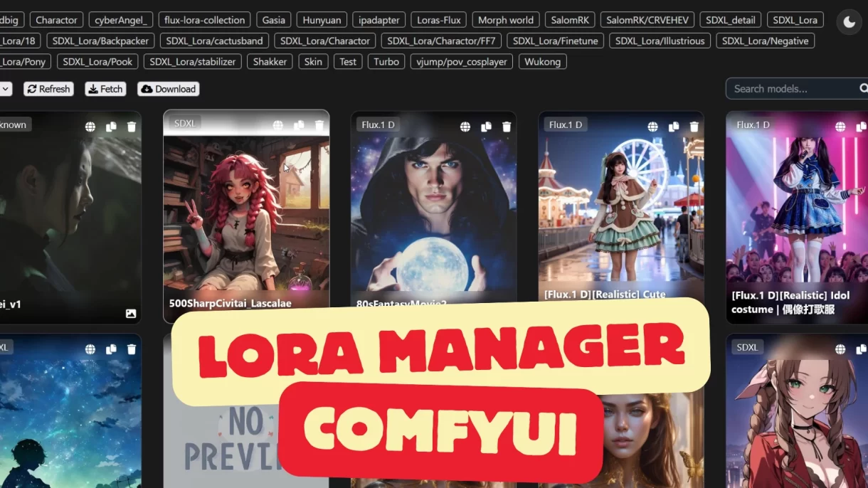Click the globe icon on the 80sFantasyMovie card

[465, 127]
